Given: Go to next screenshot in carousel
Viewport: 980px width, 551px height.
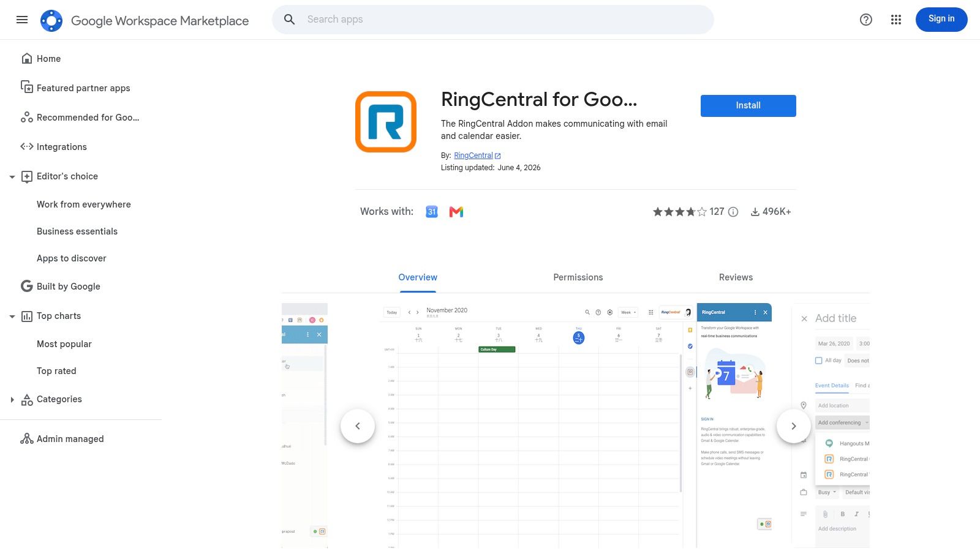Looking at the screenshot, I should click(794, 426).
